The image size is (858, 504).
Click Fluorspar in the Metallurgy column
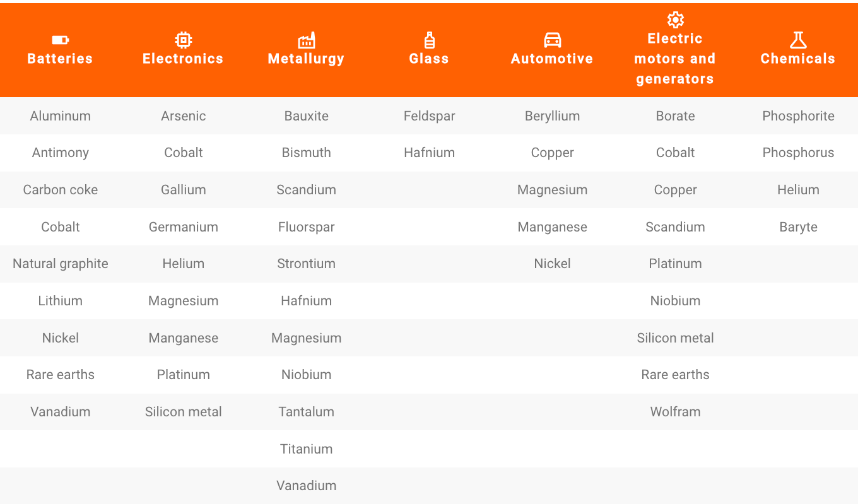click(x=307, y=227)
